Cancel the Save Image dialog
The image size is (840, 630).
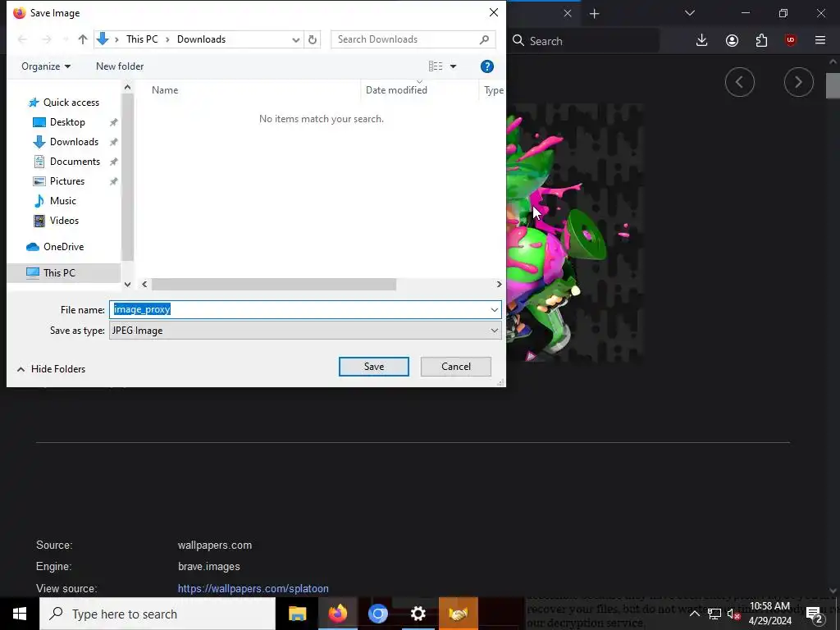click(456, 367)
